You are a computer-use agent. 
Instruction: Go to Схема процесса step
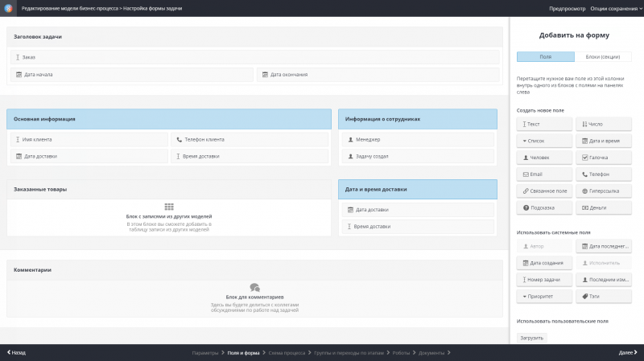coord(287,353)
